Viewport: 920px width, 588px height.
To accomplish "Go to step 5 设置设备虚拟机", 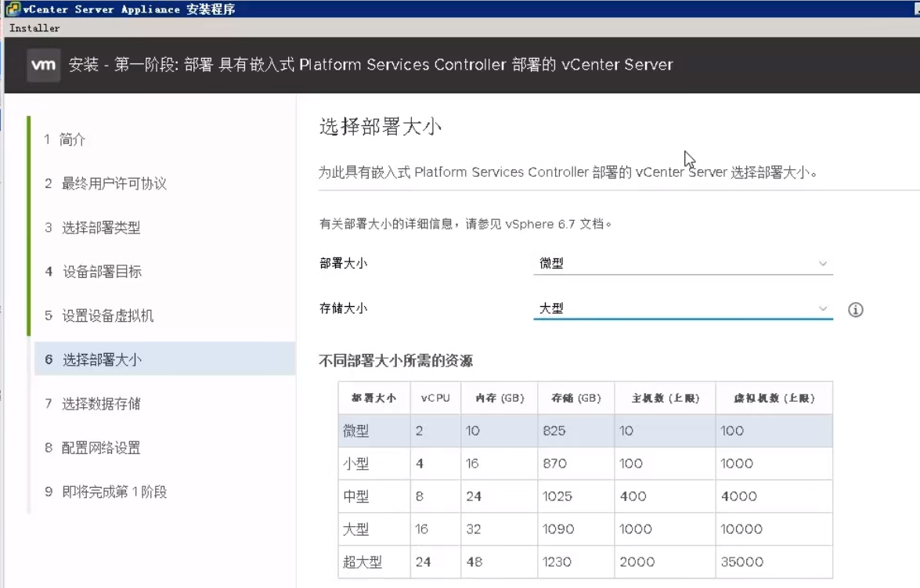I will pyautogui.click(x=99, y=316).
